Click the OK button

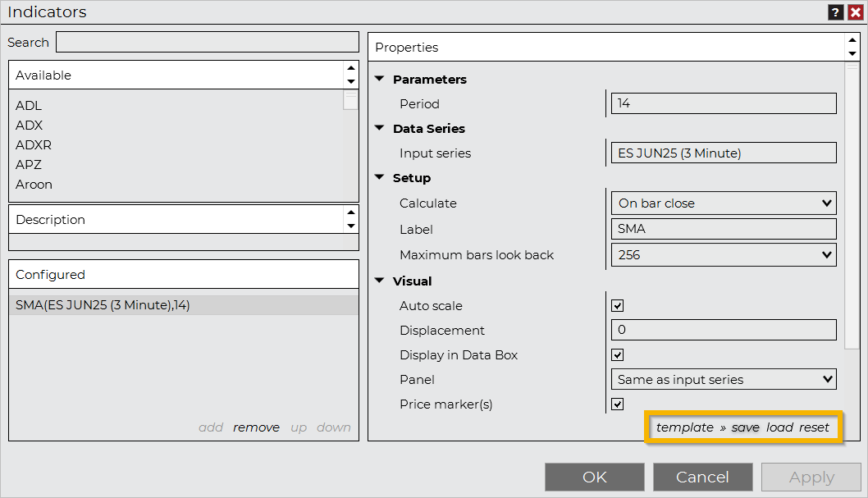click(x=595, y=477)
